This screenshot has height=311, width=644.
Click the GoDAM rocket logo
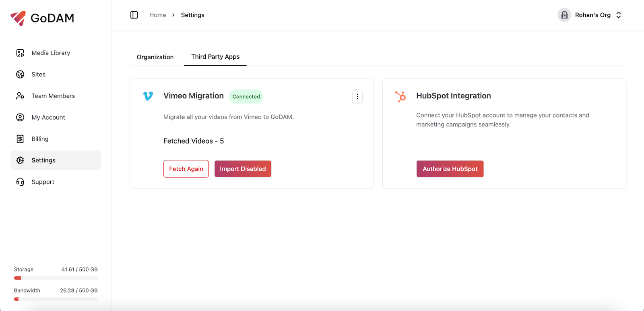[x=18, y=18]
